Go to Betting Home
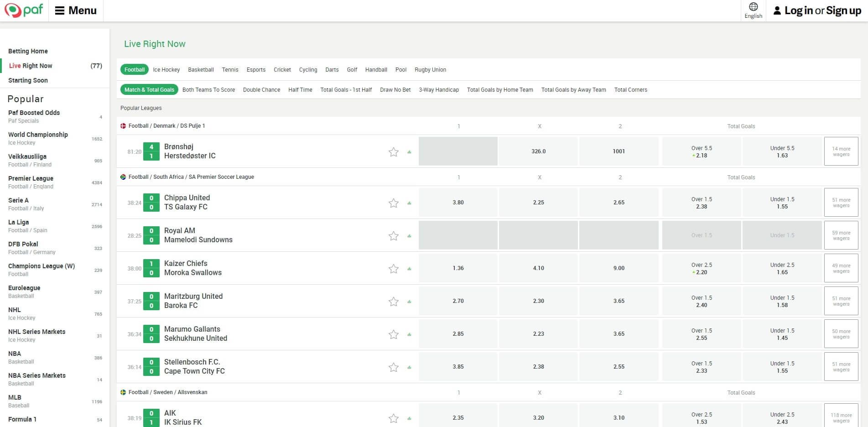Screen dimensions: 868x427 [x=28, y=51]
